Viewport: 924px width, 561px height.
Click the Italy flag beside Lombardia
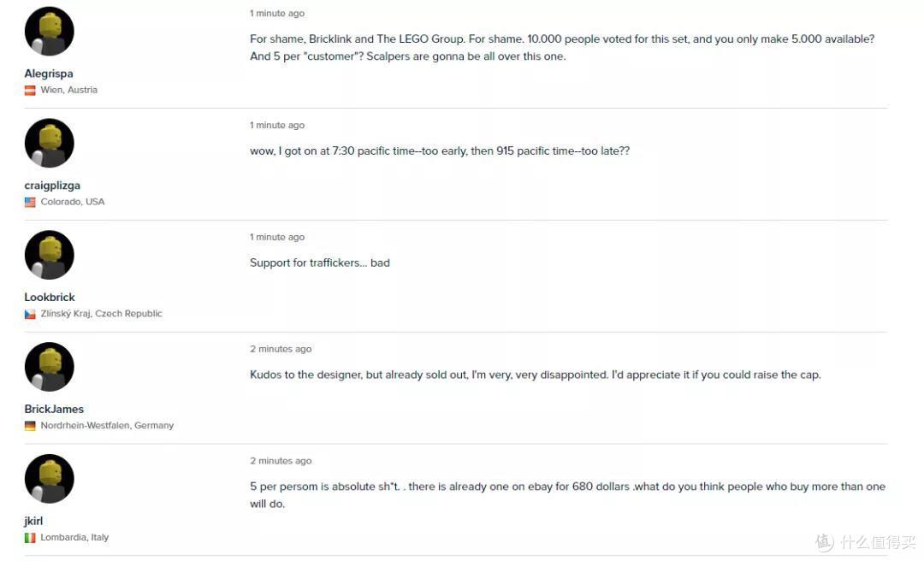(x=30, y=537)
